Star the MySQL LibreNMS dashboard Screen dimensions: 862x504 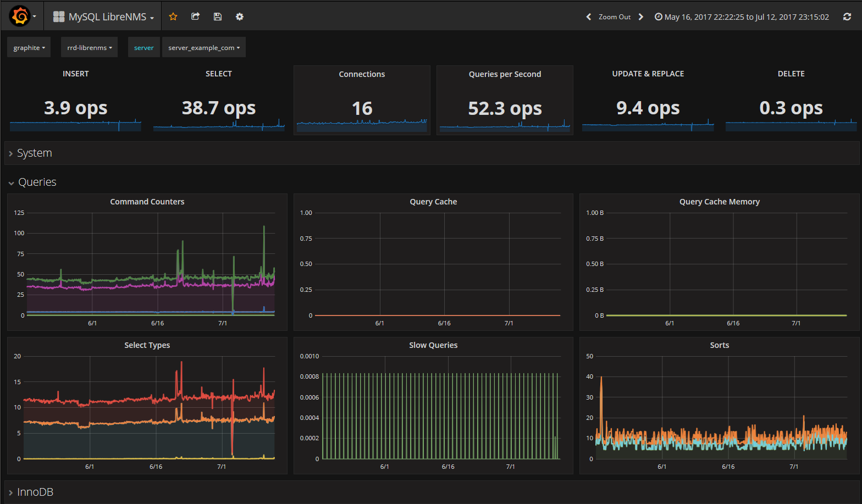[173, 16]
